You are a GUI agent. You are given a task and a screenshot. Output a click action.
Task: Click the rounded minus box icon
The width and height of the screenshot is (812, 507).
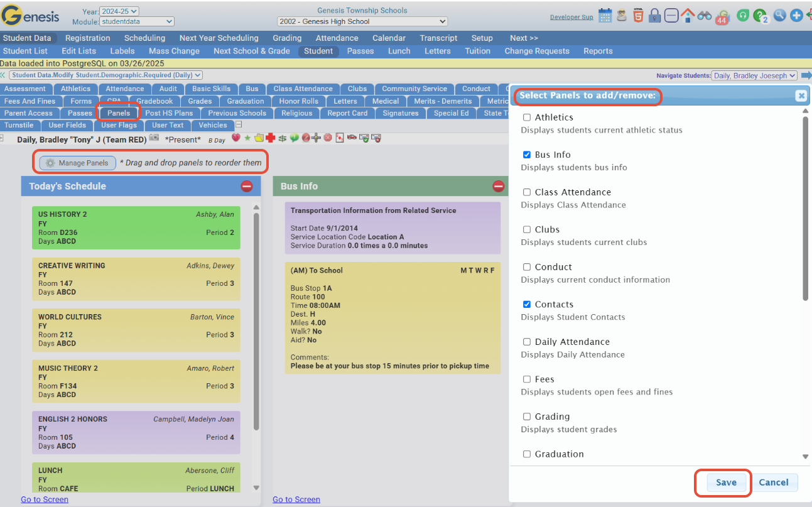(x=671, y=16)
